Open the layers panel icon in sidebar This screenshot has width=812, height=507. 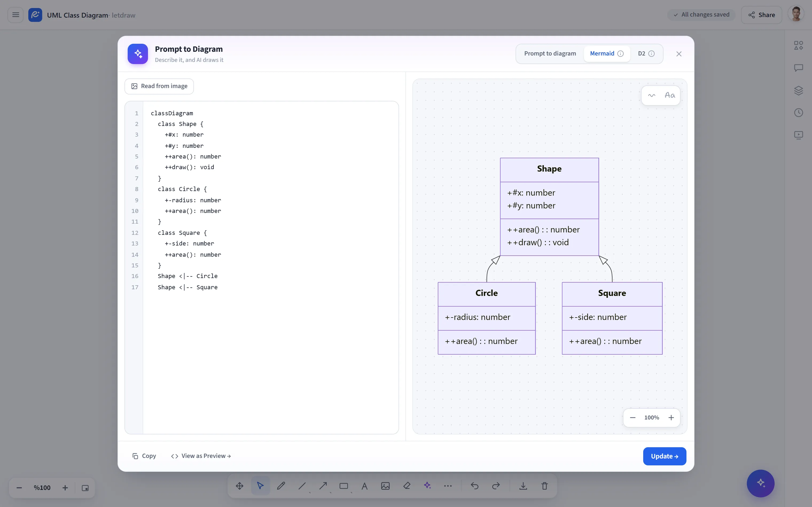(x=799, y=90)
